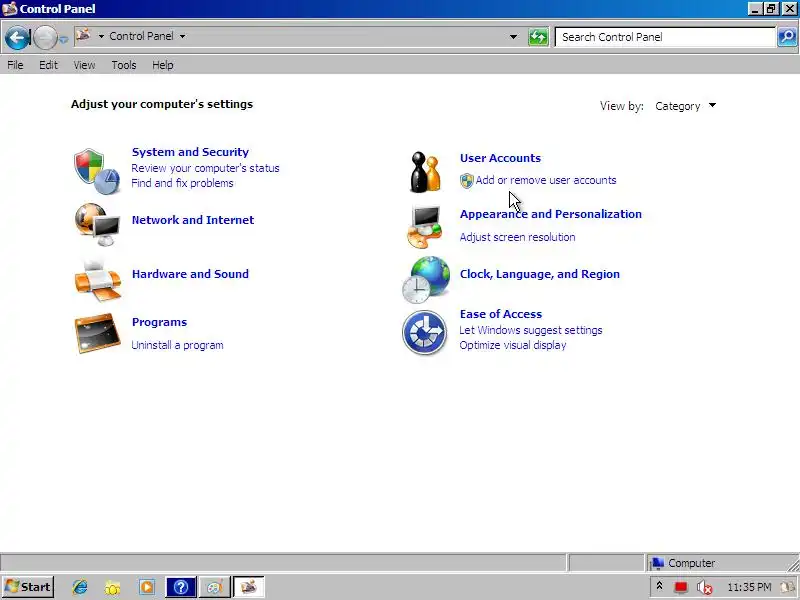This screenshot has width=800, height=600.
Task: Click the Ease of Access icon
Action: point(424,333)
